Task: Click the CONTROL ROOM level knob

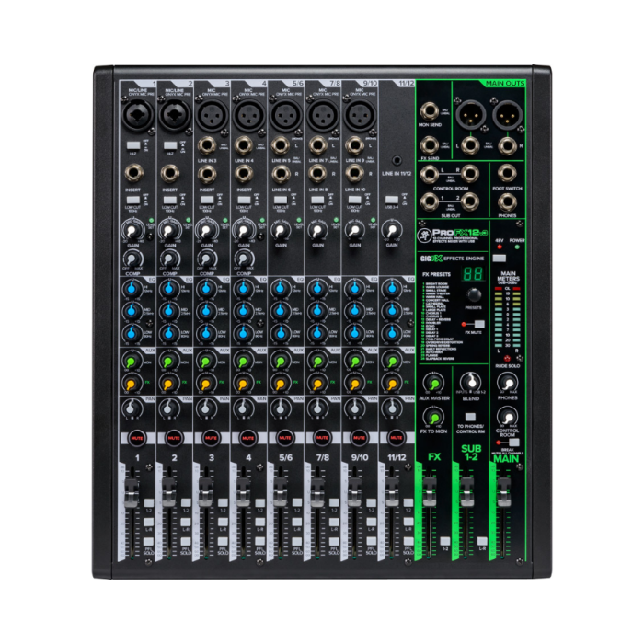Action: click(508, 417)
